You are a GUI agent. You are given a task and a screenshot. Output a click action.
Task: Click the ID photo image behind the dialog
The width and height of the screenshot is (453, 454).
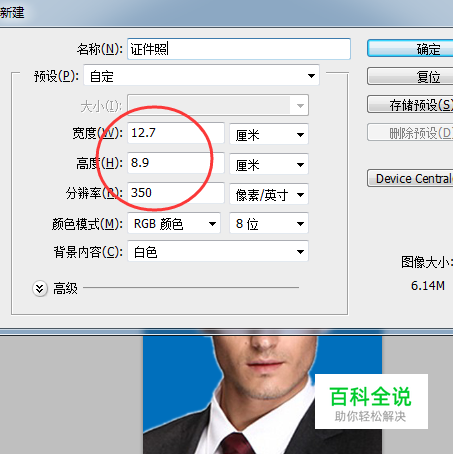[262, 395]
